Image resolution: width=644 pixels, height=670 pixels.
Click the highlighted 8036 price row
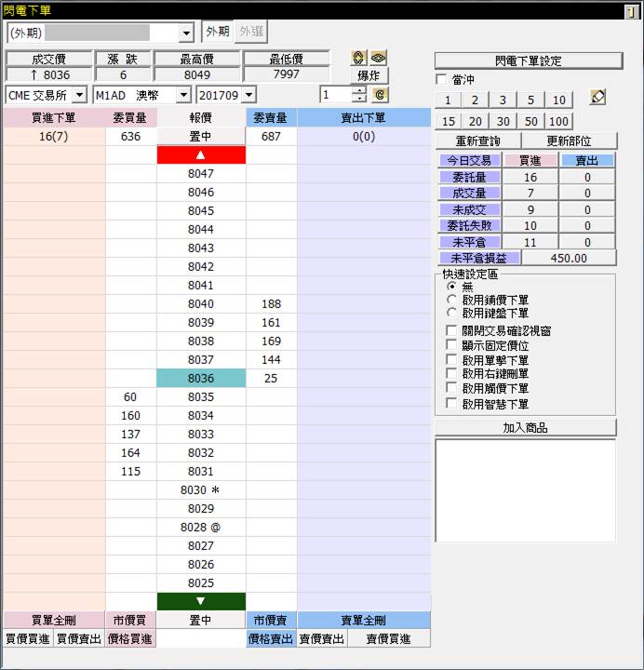click(x=201, y=378)
